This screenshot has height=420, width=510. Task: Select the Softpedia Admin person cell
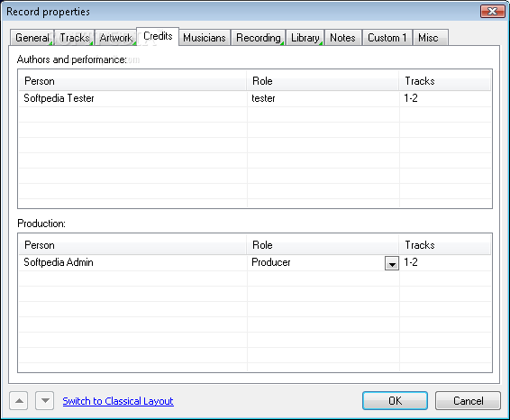pos(132,262)
